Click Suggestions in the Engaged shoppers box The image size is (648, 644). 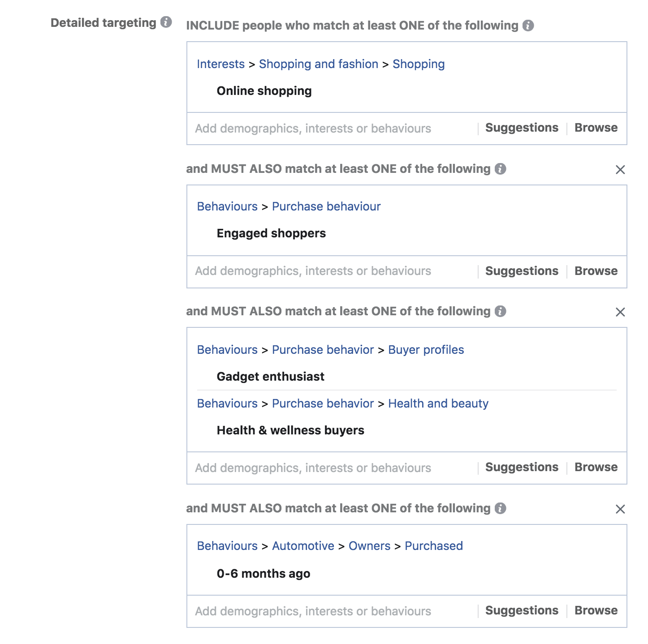(x=521, y=271)
